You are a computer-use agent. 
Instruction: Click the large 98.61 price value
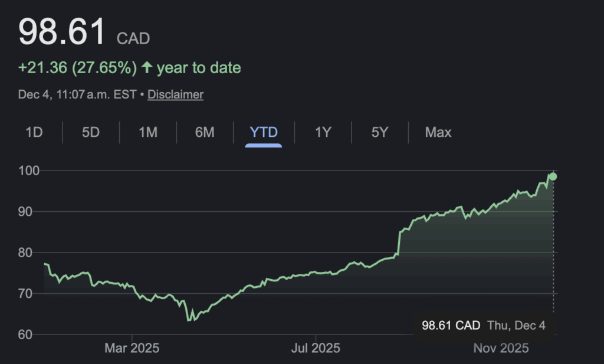point(63,32)
